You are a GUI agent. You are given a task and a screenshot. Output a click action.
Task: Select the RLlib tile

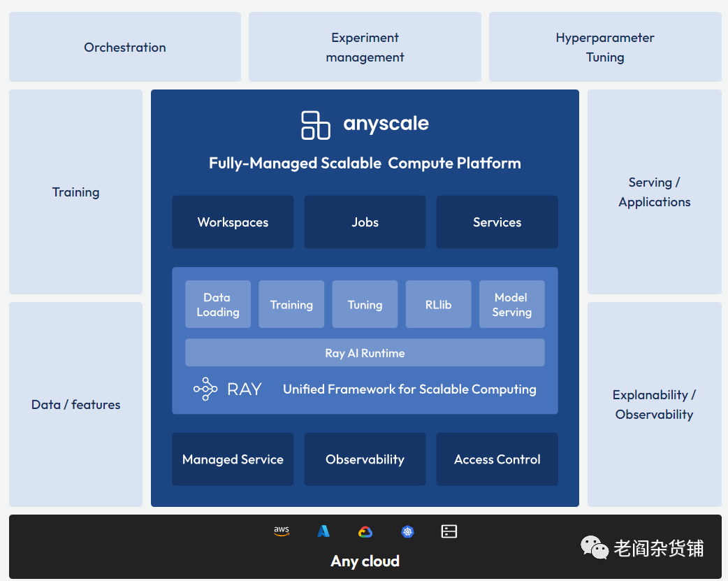[438, 304]
